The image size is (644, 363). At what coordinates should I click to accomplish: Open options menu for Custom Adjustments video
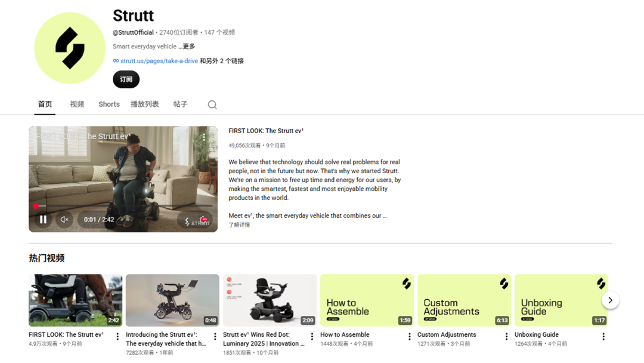506,337
